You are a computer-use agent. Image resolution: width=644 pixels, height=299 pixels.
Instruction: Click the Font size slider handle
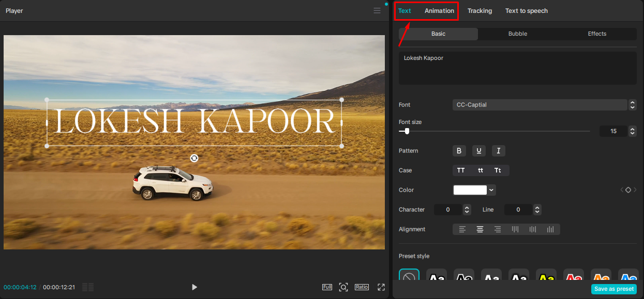click(x=407, y=131)
